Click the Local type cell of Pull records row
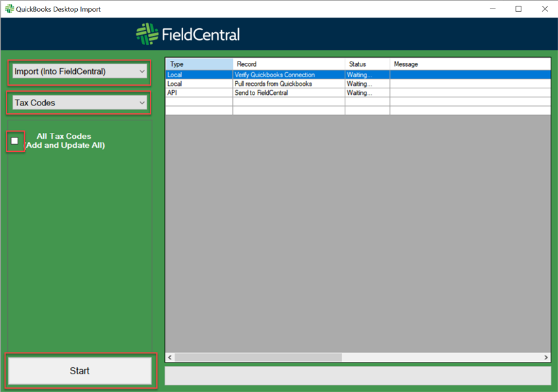The height and width of the screenshot is (392, 558). pos(200,84)
